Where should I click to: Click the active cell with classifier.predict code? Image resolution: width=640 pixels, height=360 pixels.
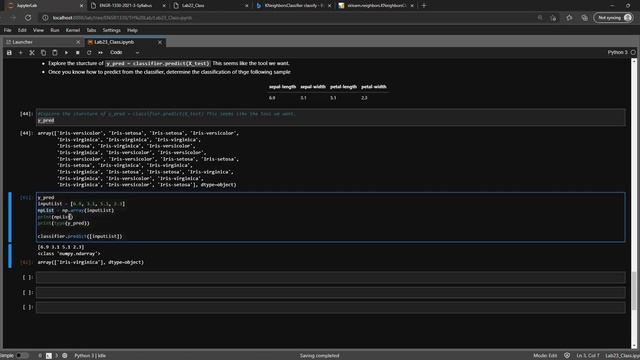coord(331,217)
